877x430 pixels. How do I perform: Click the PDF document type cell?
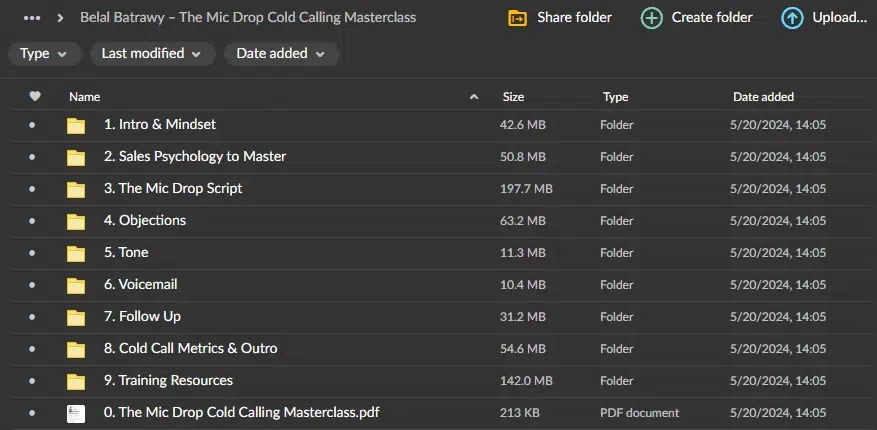pos(639,413)
